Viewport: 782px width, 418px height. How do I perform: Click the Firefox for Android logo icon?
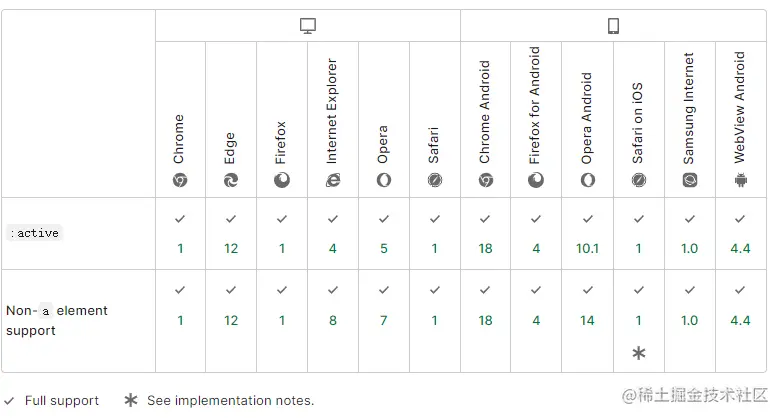[536, 181]
